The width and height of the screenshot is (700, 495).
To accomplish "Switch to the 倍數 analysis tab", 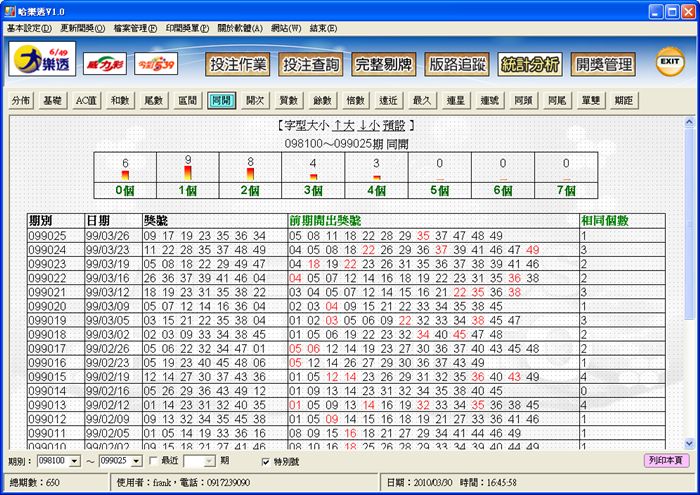I will pos(356,100).
